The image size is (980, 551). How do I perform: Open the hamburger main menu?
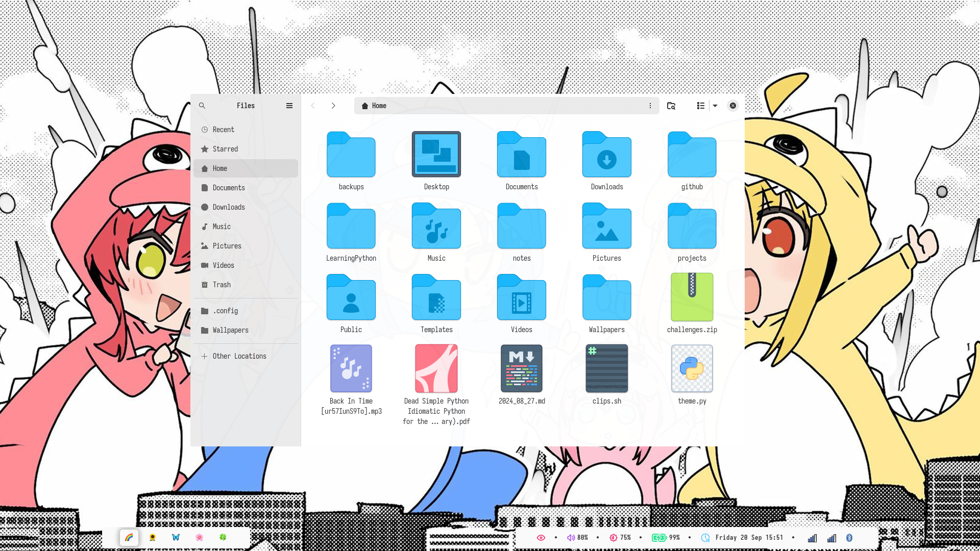tap(289, 106)
